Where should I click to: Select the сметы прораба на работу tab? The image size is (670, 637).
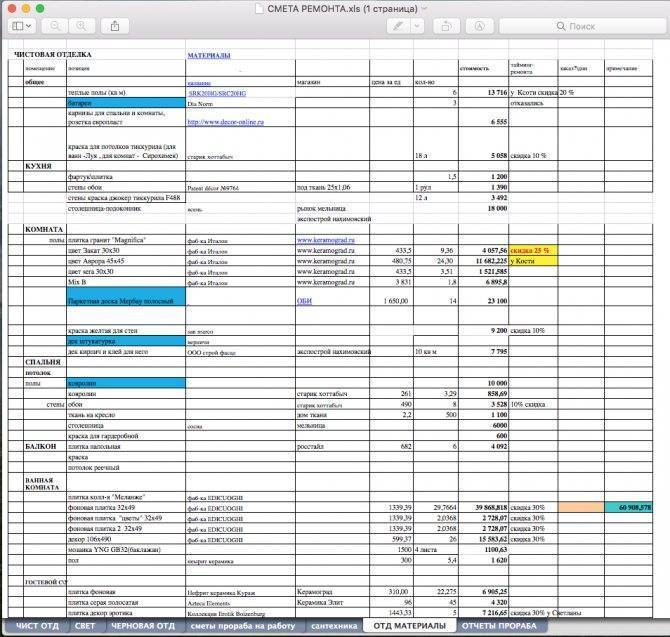point(243,626)
